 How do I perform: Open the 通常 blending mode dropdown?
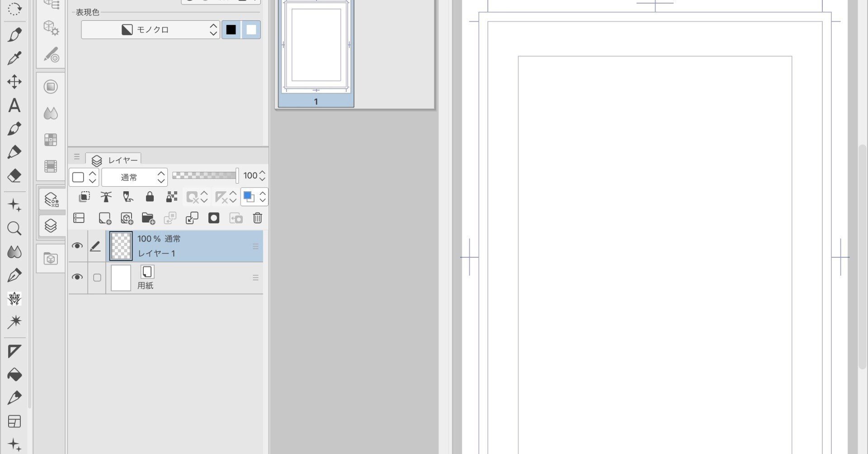pos(134,177)
